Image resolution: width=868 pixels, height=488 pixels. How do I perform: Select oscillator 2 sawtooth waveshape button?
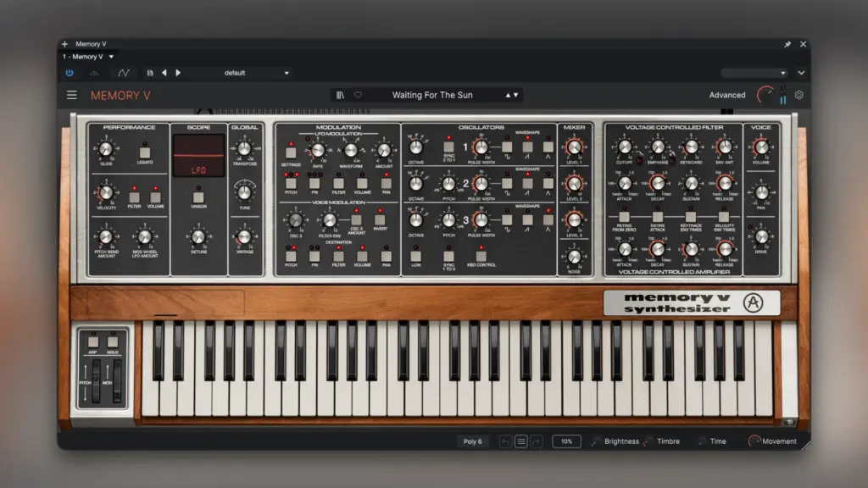point(527,184)
